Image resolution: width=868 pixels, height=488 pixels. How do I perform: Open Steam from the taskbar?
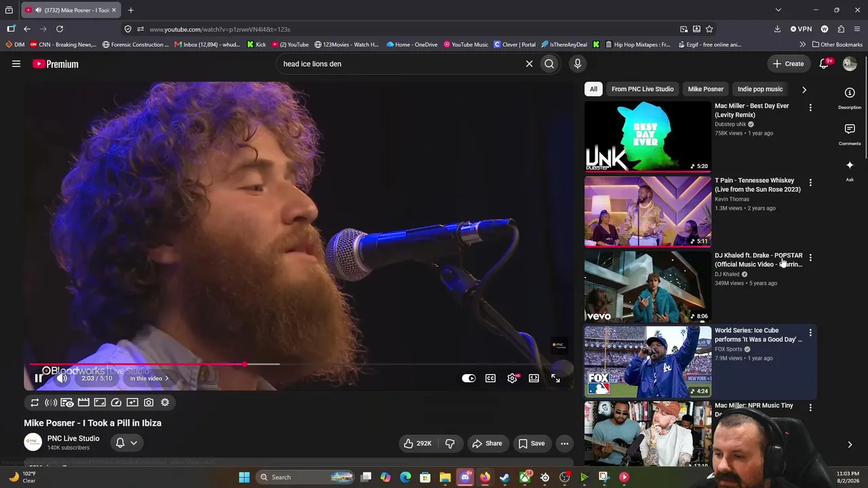[505, 477]
